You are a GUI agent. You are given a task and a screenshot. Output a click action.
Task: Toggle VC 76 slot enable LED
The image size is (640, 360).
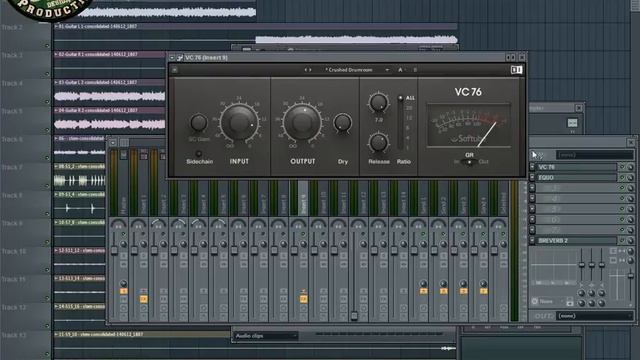[622, 167]
